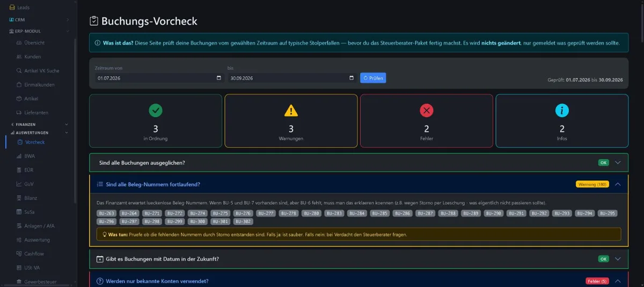
Task: Click the EÜR icon in sidebar
Action: tap(19, 170)
